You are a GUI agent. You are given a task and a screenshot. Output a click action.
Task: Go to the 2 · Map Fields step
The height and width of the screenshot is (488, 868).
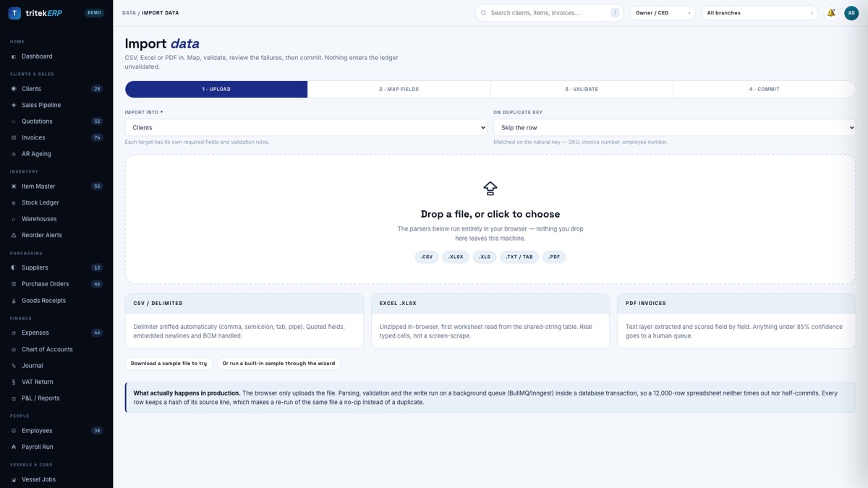tap(399, 89)
